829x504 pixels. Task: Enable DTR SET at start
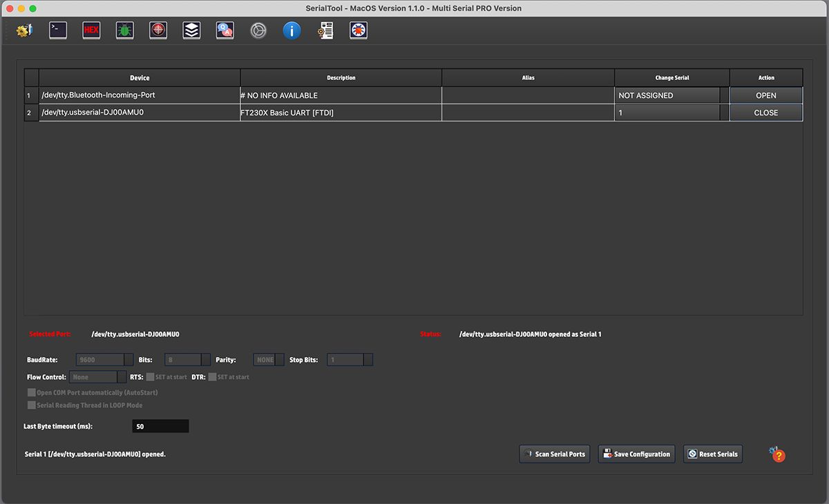(214, 377)
